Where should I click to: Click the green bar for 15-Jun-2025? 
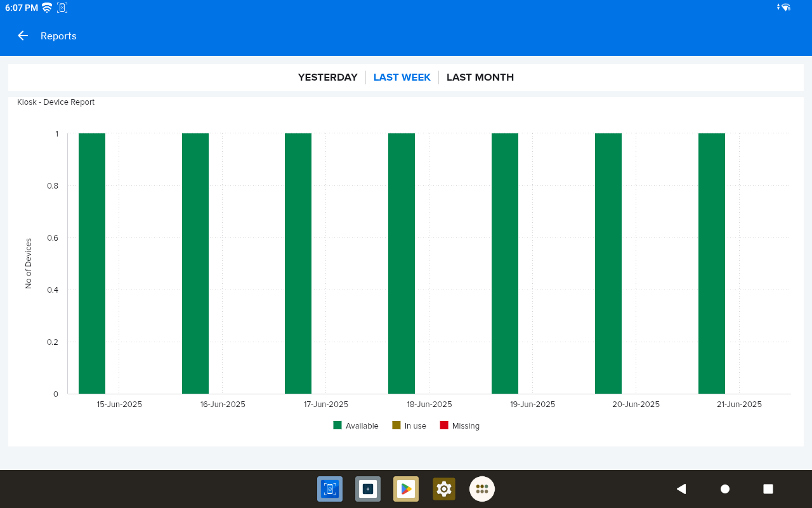[92, 264]
